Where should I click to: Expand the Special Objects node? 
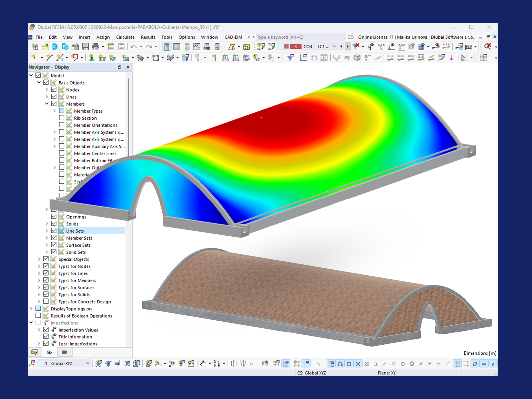pyautogui.click(x=39, y=259)
